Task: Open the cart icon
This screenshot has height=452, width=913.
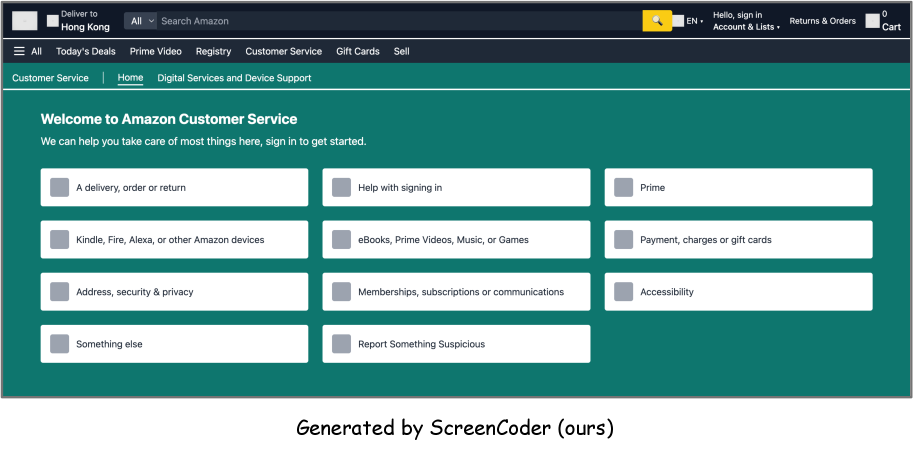Action: (x=873, y=21)
